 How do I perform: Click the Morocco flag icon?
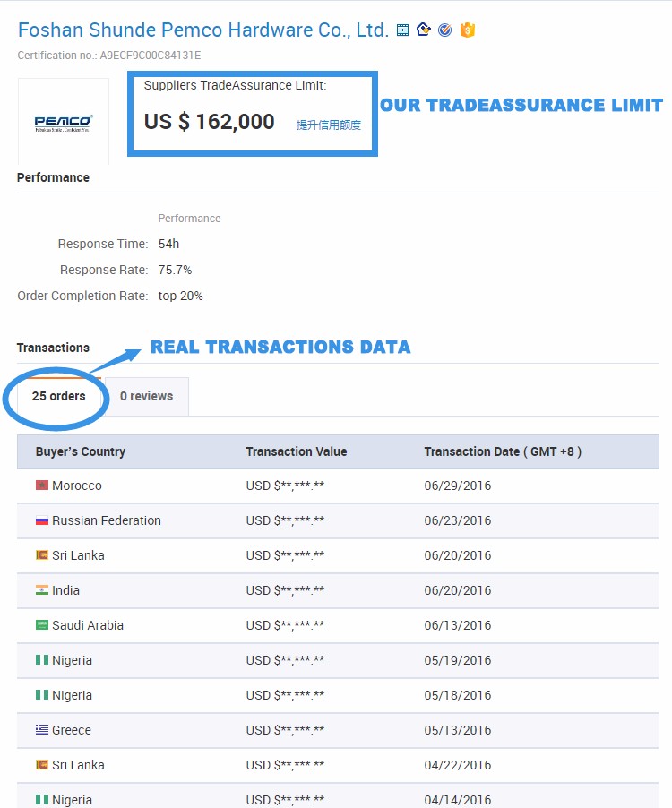[41, 486]
